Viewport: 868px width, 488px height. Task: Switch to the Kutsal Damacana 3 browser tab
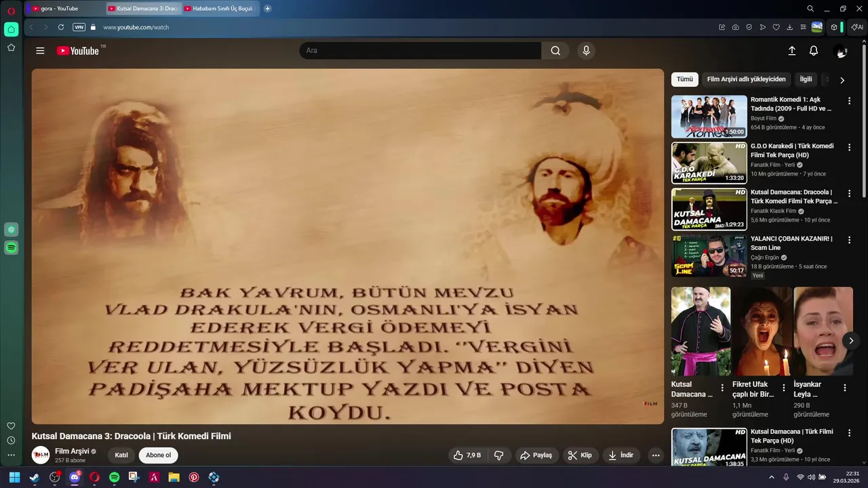142,9
